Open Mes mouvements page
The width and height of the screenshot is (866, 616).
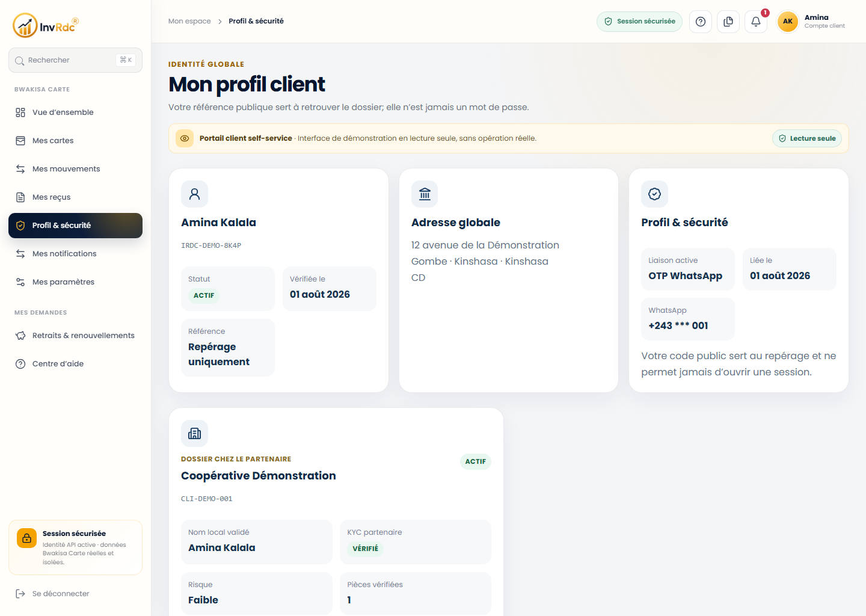pyautogui.click(x=76, y=169)
